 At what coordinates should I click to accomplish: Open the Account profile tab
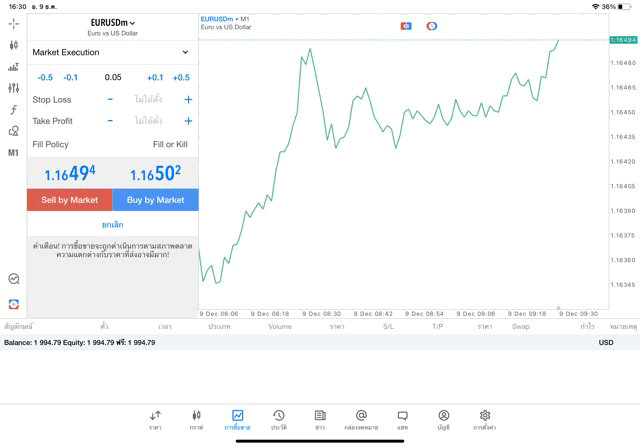click(x=443, y=419)
